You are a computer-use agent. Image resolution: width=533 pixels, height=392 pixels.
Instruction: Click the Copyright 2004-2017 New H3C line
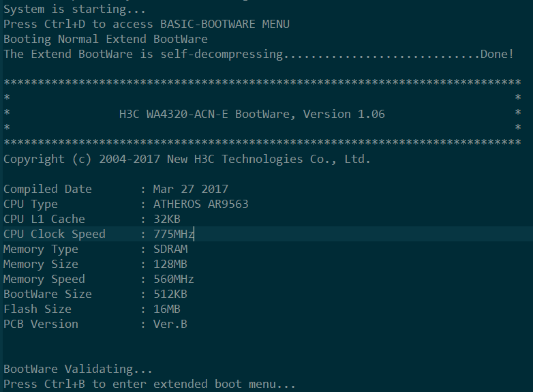(187, 159)
